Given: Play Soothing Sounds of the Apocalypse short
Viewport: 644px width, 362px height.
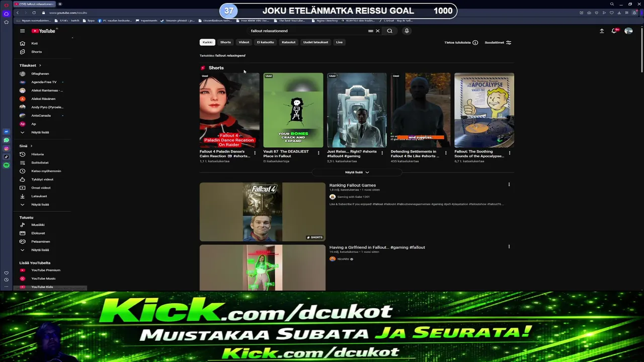Looking at the screenshot, I should pyautogui.click(x=484, y=110).
